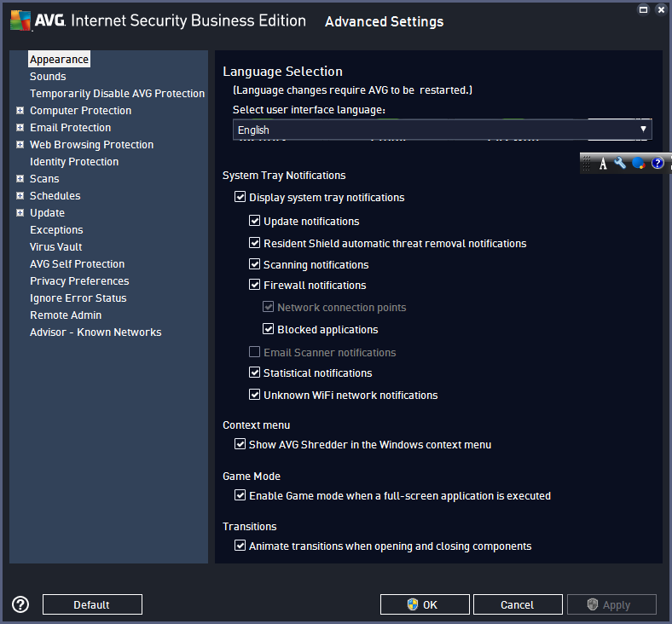The height and width of the screenshot is (624, 672).
Task: Disable Scanning notifications checkbox
Action: pos(255,264)
